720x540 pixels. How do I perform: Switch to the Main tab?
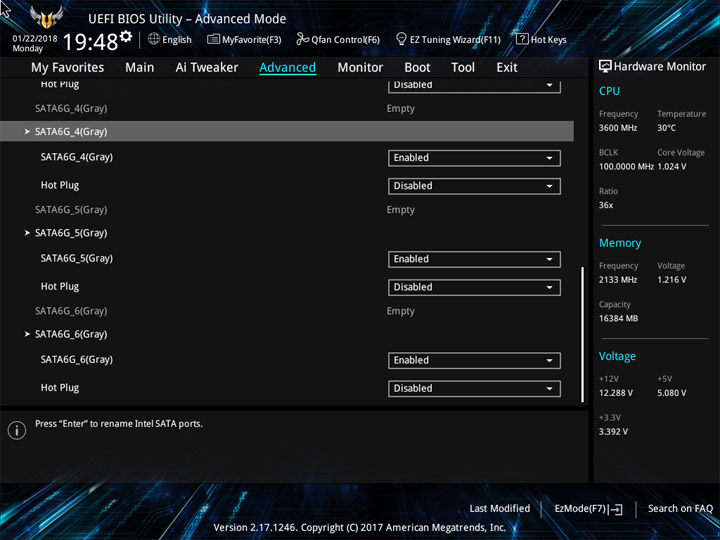pos(140,68)
